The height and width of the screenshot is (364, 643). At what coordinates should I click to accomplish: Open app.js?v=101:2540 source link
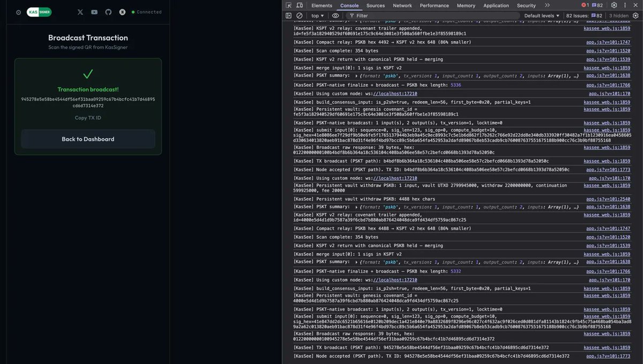609,199
